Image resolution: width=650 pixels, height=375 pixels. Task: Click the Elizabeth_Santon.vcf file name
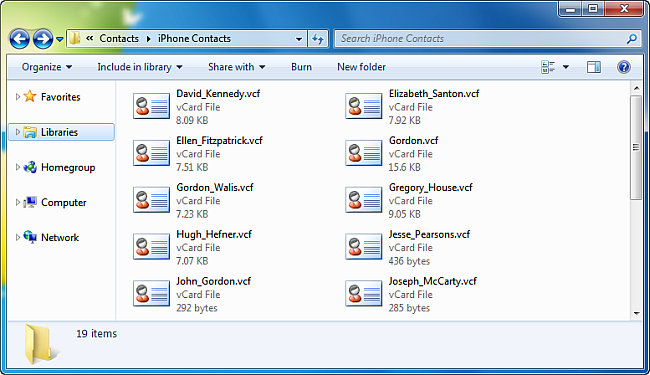click(x=434, y=94)
